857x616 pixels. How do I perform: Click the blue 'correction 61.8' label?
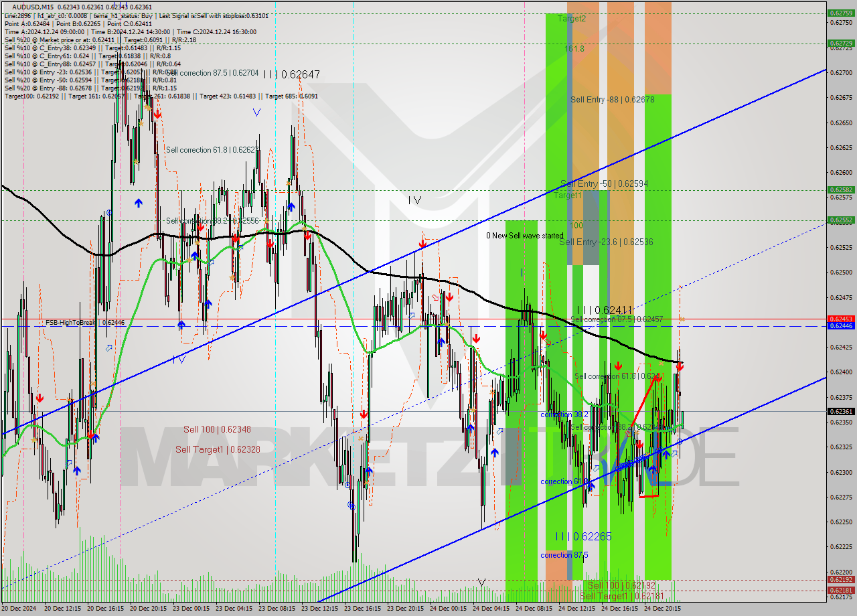tap(565, 481)
